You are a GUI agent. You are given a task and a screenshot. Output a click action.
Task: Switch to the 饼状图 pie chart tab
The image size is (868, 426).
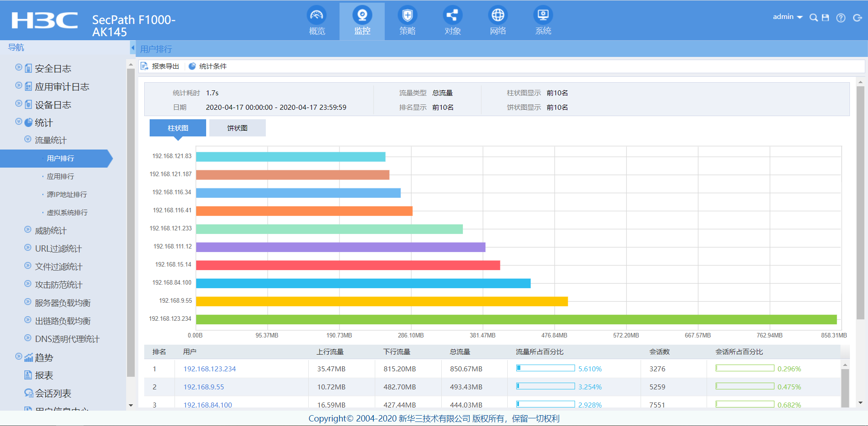237,128
